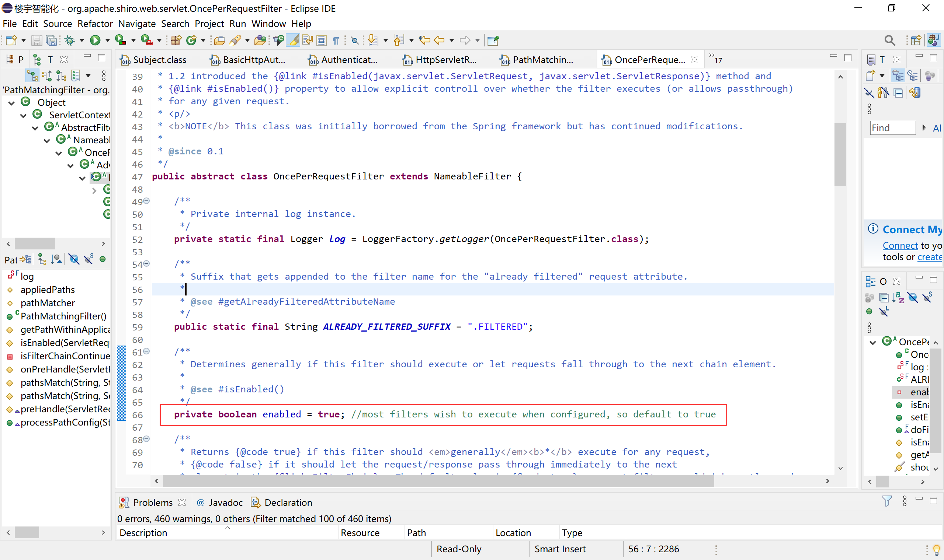Toggle Show Whitespace Characters icon

click(x=336, y=41)
